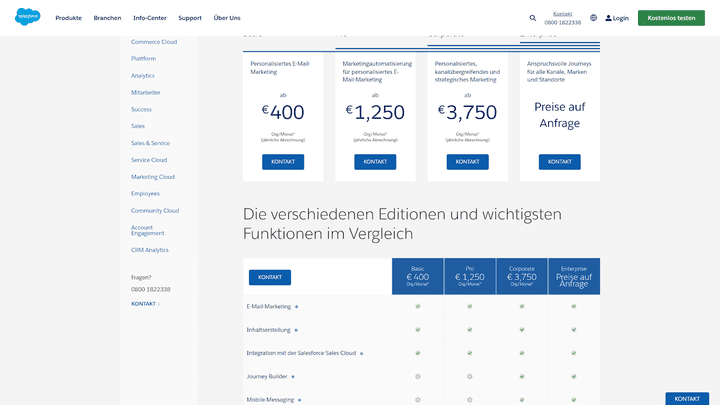
Task: Open Marketing Cloud in sidebar
Action: [153, 177]
